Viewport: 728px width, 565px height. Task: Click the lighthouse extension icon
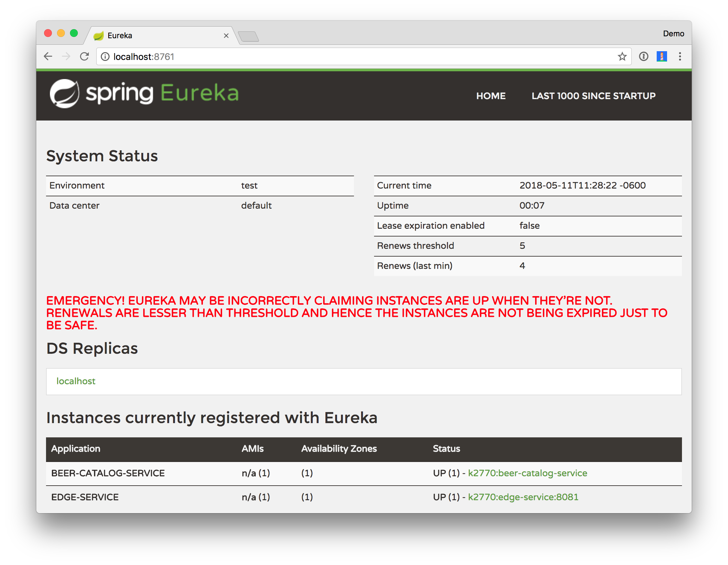point(661,56)
